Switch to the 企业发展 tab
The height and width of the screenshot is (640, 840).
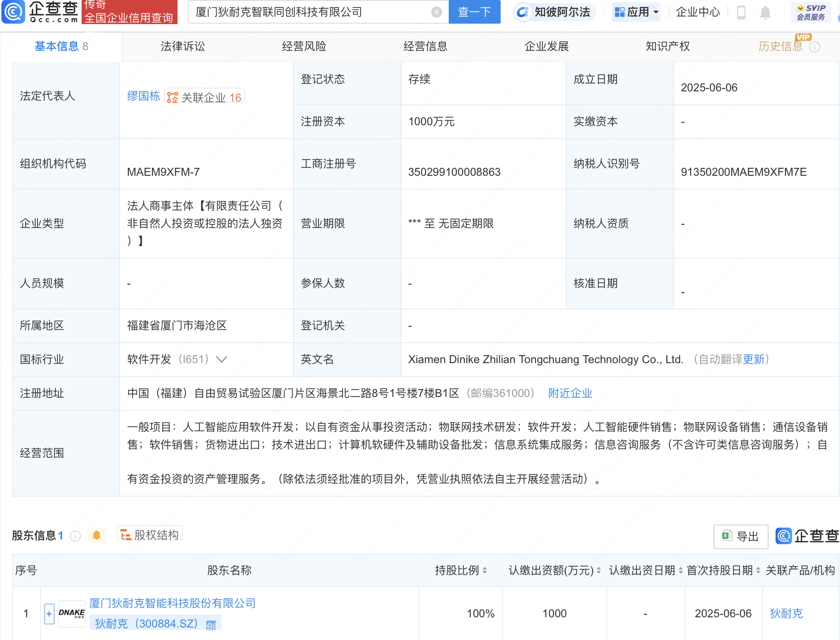(547, 46)
